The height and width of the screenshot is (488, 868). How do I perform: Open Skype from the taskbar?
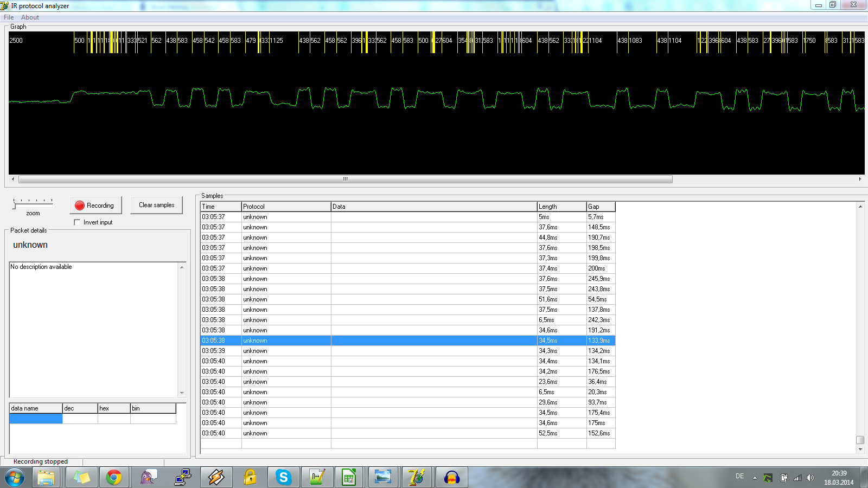click(283, 477)
